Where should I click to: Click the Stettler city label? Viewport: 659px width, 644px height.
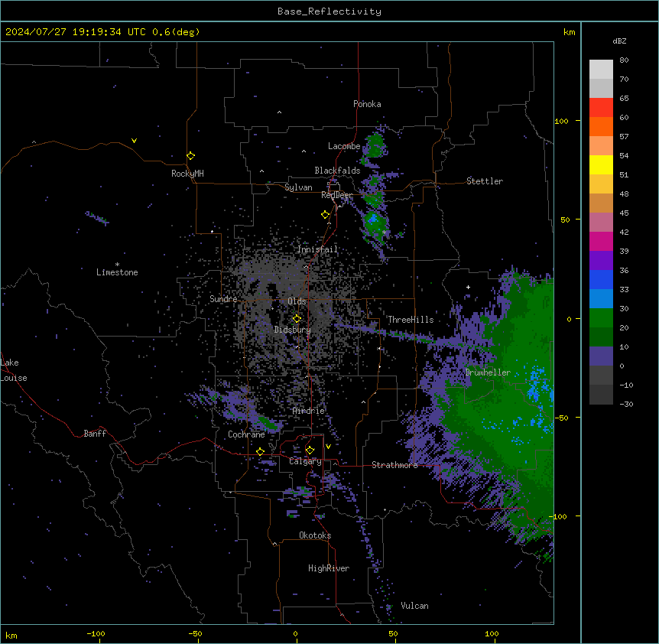[x=485, y=181]
